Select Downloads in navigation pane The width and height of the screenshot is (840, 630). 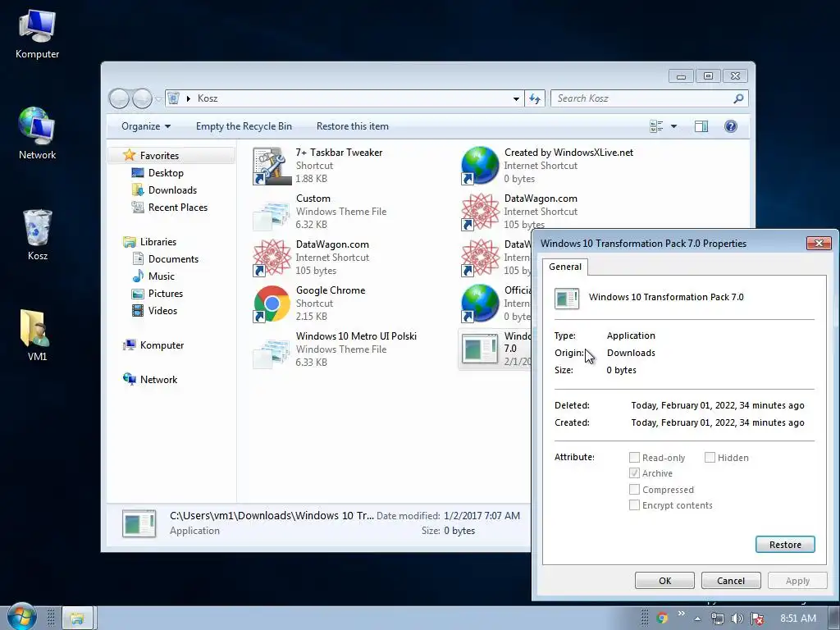point(172,190)
